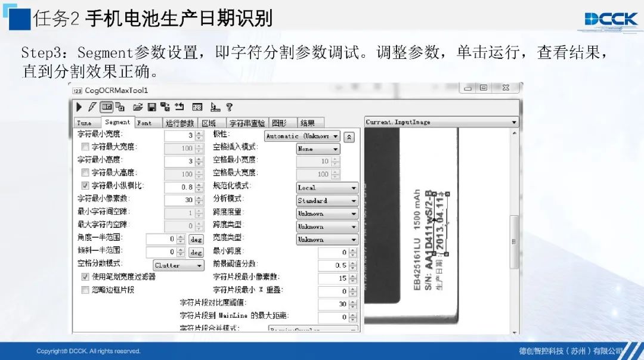Click the Run tool play icon

pos(79,107)
